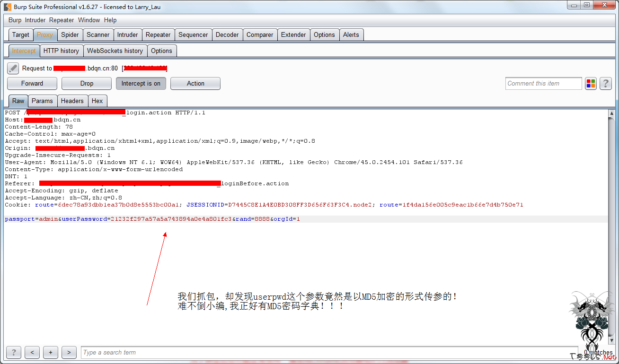Open the Burp menu
The image size is (619, 364).
[15, 20]
